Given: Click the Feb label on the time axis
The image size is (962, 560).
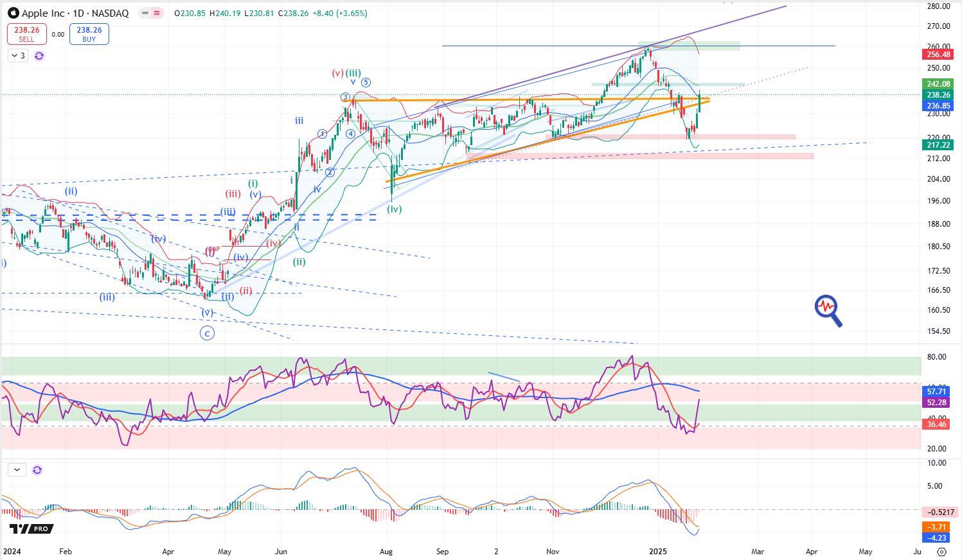Looking at the screenshot, I should pyautogui.click(x=65, y=551).
